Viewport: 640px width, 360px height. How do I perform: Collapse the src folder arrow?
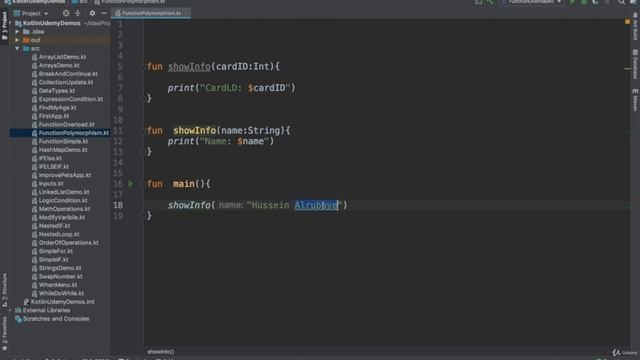point(17,49)
